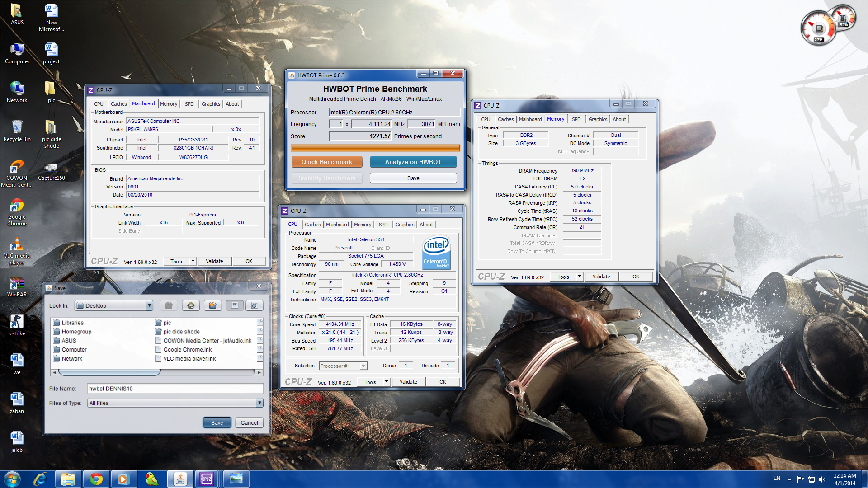
Task: Open About tab in Memory CPU-Z window
Action: point(619,119)
